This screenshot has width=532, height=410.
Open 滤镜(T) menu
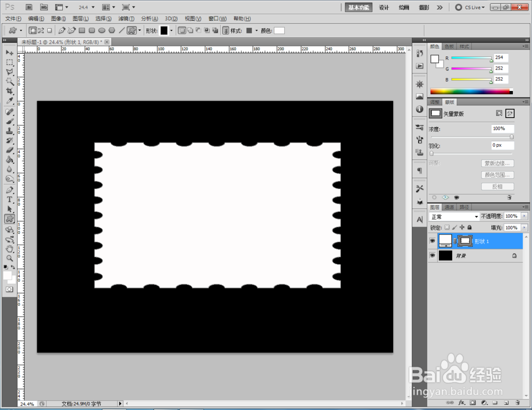coord(126,18)
